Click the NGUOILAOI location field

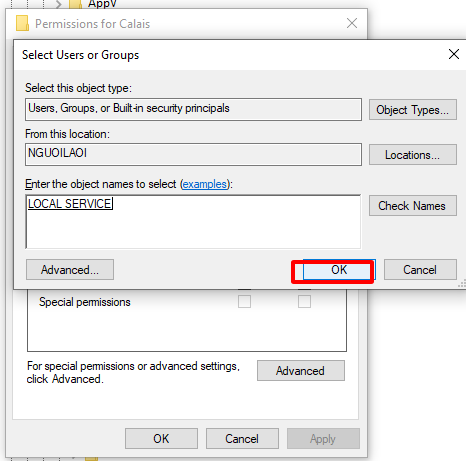point(193,154)
